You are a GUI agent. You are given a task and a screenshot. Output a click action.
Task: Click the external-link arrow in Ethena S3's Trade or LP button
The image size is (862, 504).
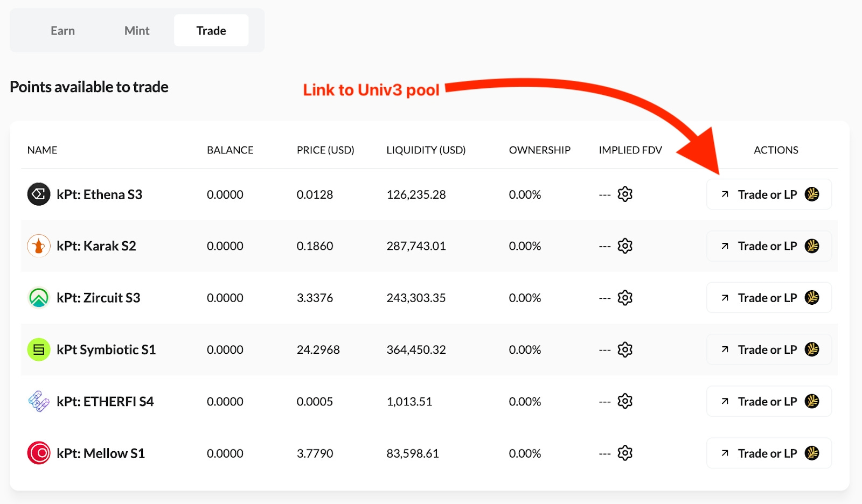(x=725, y=194)
